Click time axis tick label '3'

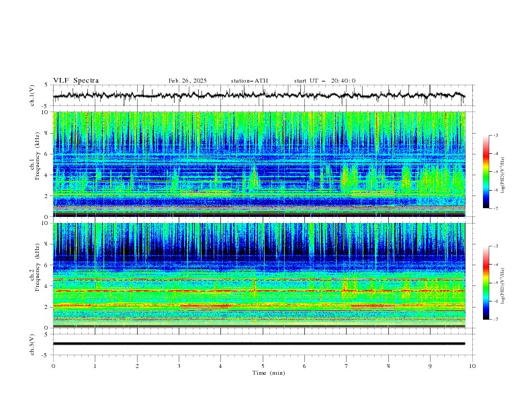[x=179, y=366]
